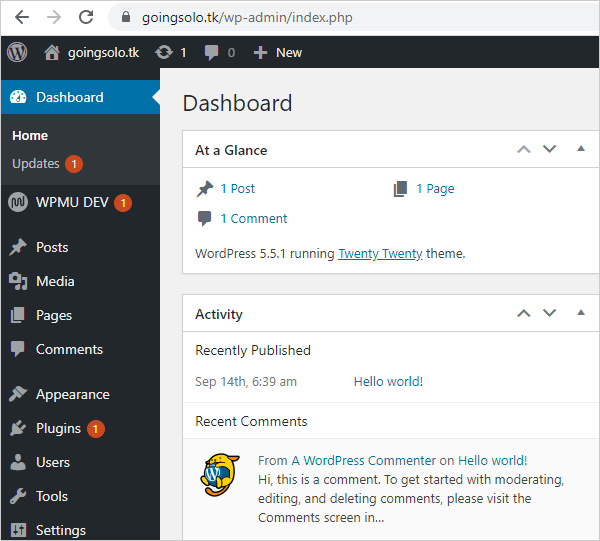Select Home submenu item
This screenshot has width=600, height=541.
click(30, 135)
